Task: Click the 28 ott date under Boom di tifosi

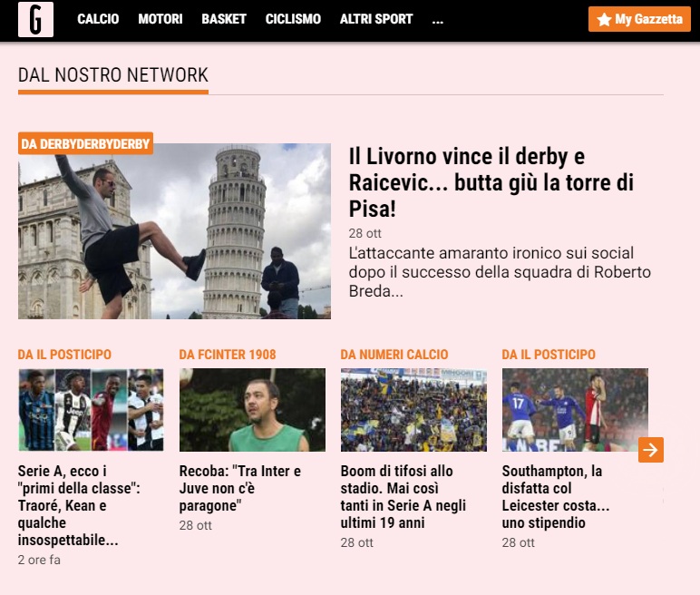Action: coord(356,542)
